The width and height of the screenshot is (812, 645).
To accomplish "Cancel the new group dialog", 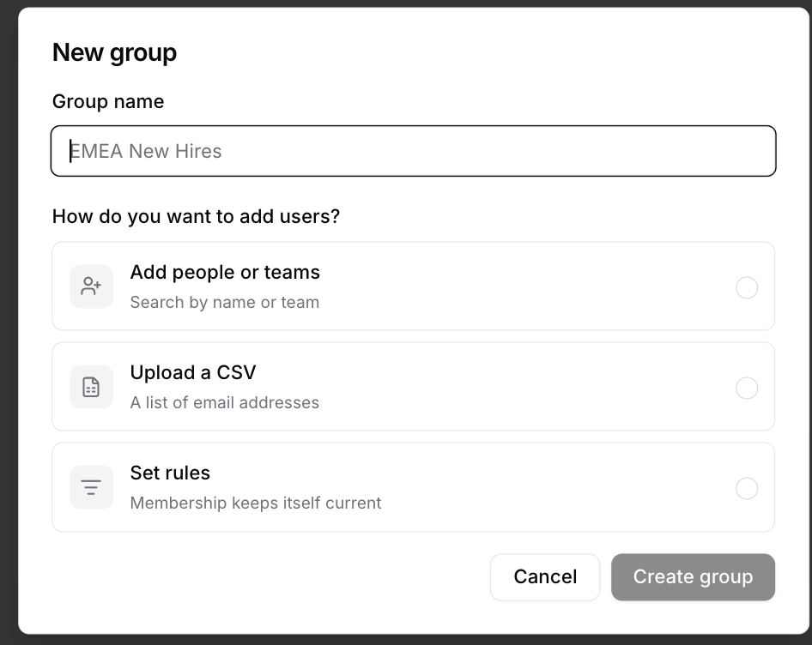I will pyautogui.click(x=545, y=576).
